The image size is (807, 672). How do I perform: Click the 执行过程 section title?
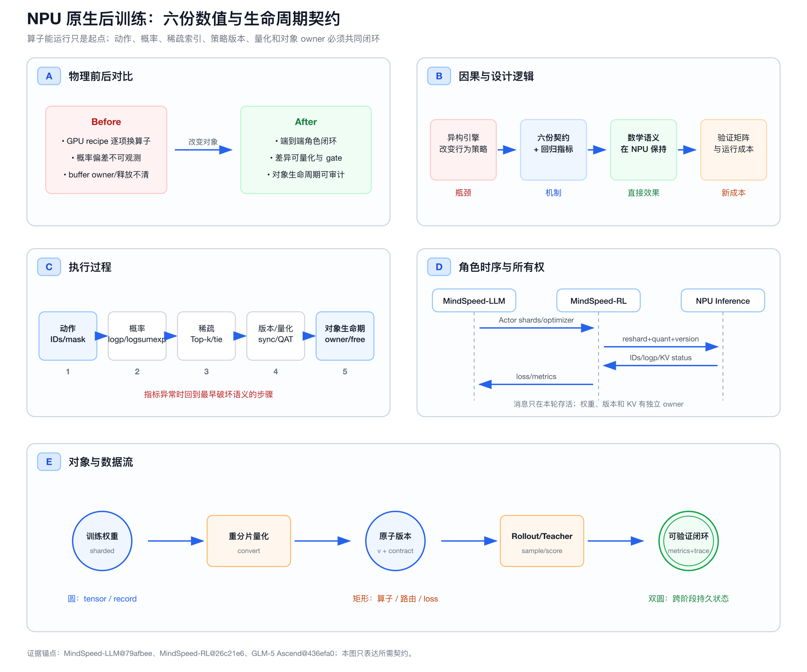[x=90, y=267]
